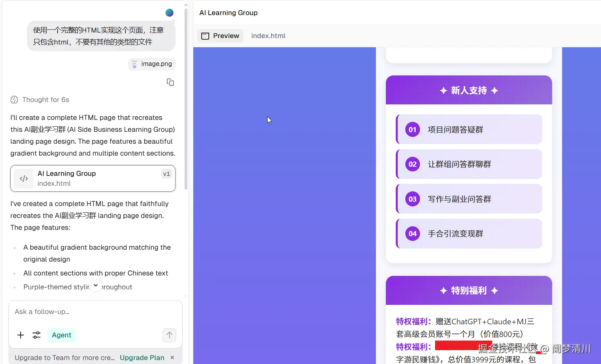Switch to the index.html tab

(268, 36)
